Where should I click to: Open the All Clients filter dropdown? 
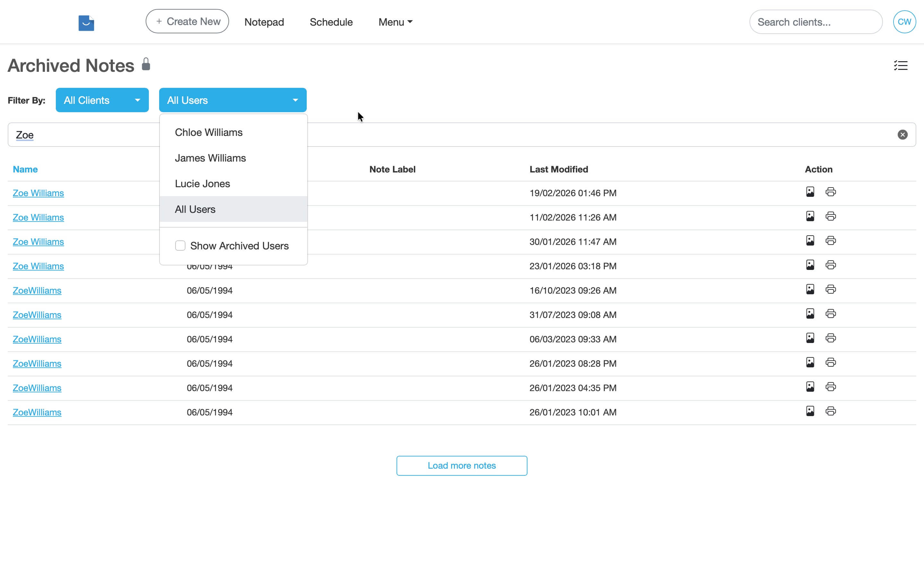click(x=102, y=100)
